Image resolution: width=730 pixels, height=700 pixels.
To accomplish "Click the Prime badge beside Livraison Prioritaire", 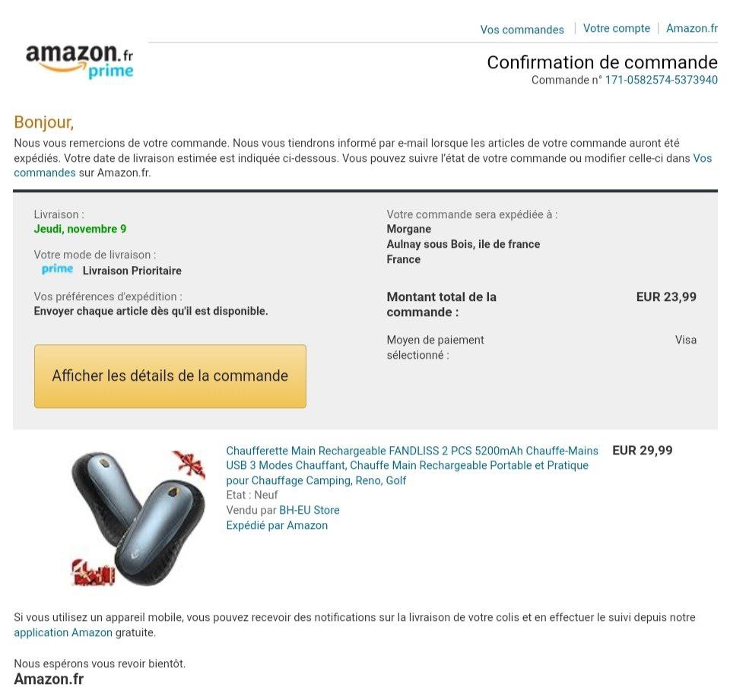I will (57, 270).
